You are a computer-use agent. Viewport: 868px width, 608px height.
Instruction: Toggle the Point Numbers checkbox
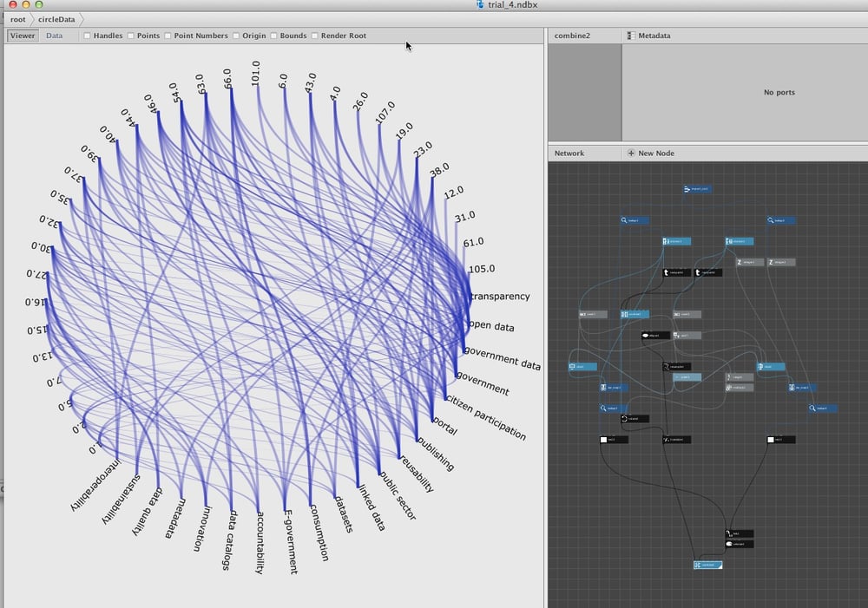168,36
